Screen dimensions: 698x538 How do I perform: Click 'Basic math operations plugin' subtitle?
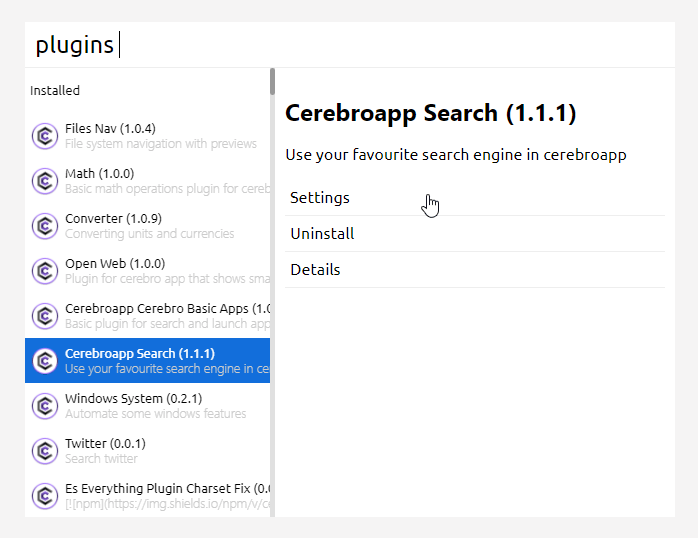pyautogui.click(x=167, y=189)
